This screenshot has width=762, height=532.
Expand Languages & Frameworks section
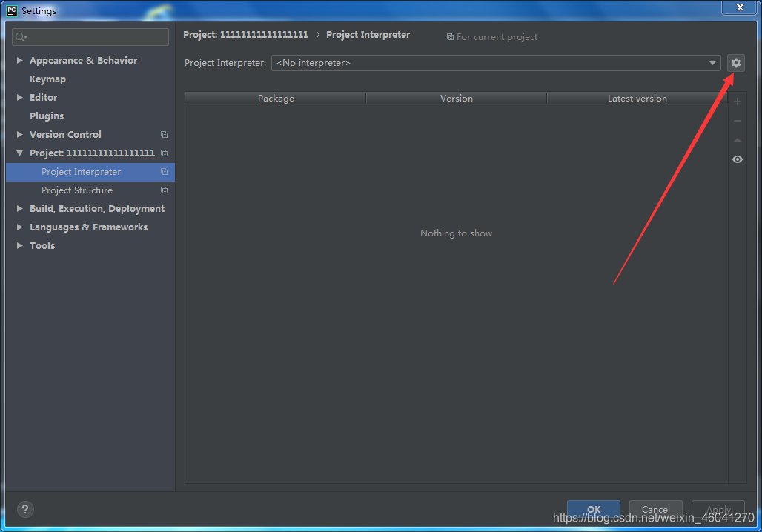(x=19, y=227)
